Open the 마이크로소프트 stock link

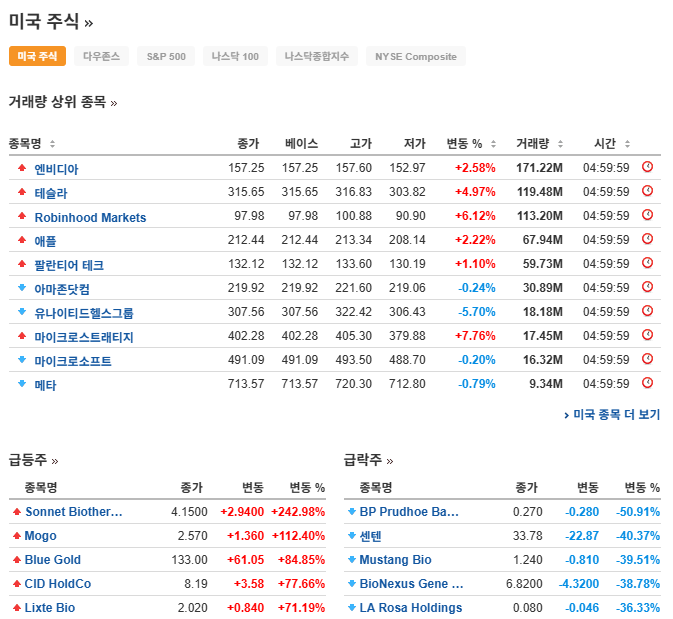pos(73,361)
